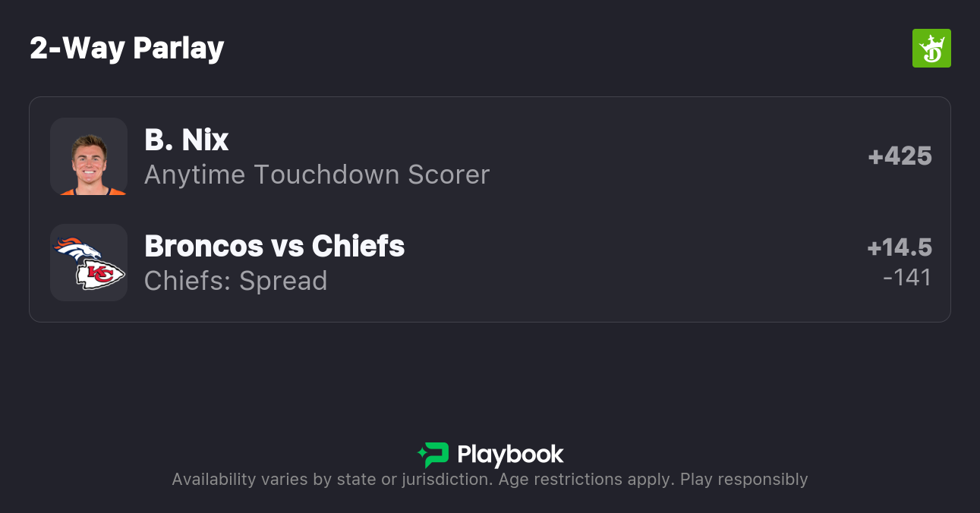This screenshot has height=513, width=980.
Task: Click the DraftKings logo icon
Action: (931, 49)
